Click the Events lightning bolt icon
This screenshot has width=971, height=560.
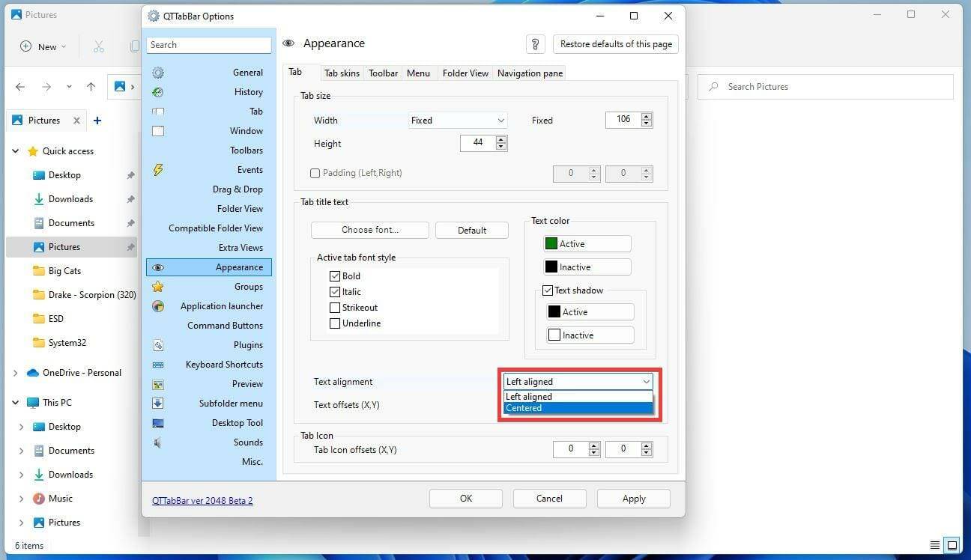[x=157, y=170]
